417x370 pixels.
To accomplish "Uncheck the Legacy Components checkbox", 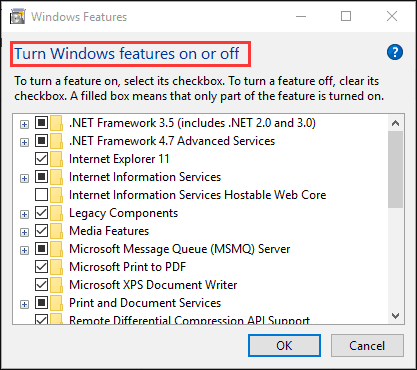I will 42,213.
